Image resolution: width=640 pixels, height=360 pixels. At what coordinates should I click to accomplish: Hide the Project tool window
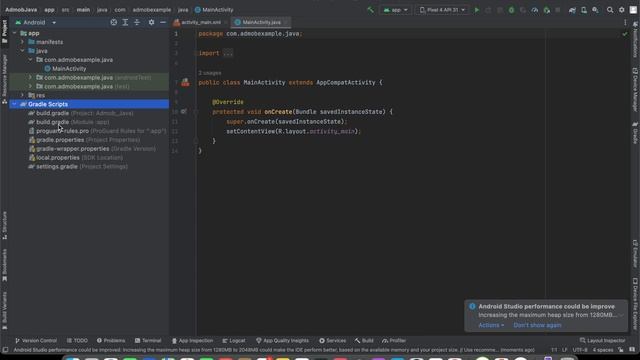[163, 22]
